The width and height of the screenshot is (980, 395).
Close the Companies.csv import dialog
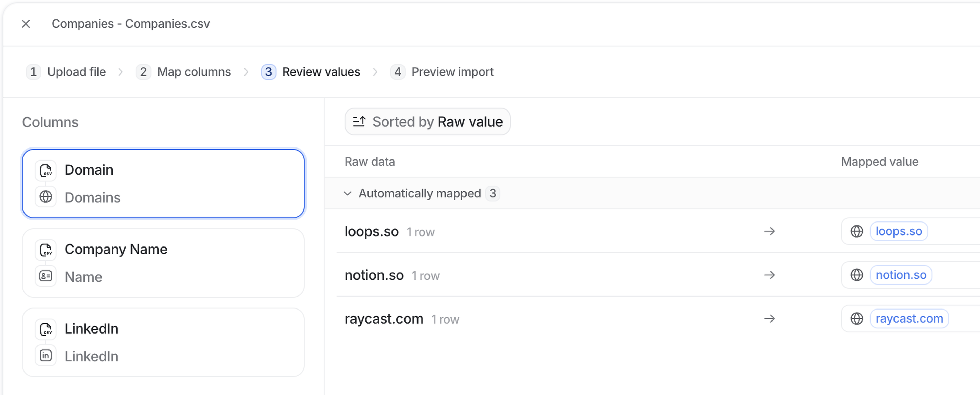(26, 24)
